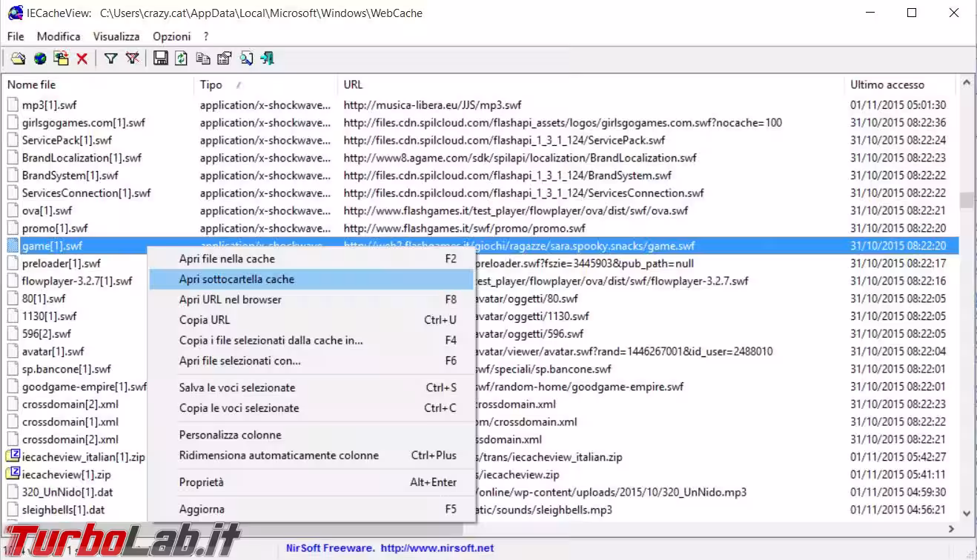Click the green arrows refresh toolbar icon
The width and height of the screenshot is (977, 560).
181,59
